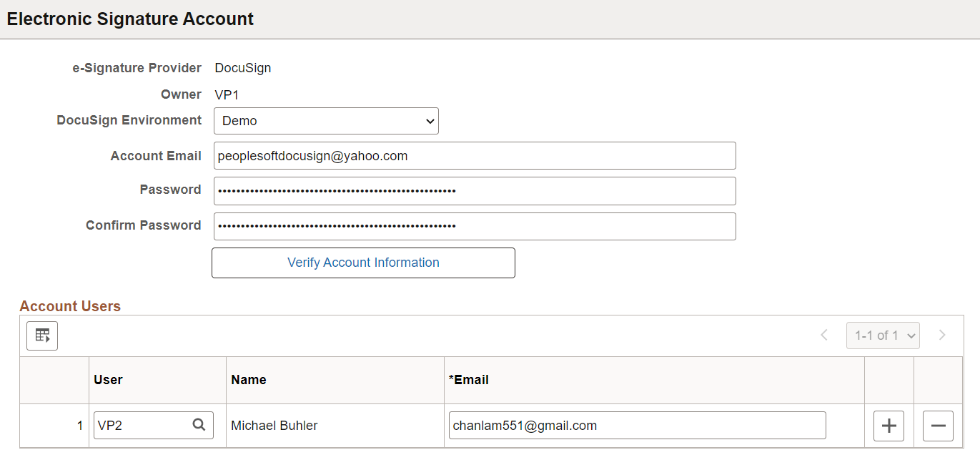Click the *Email column header
980x465 pixels.
tap(470, 379)
